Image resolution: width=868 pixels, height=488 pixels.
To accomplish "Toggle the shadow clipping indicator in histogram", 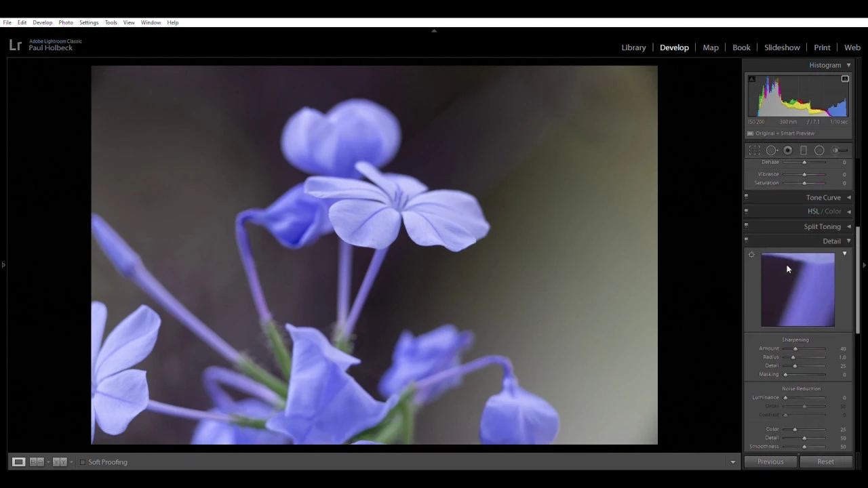I will pyautogui.click(x=751, y=79).
